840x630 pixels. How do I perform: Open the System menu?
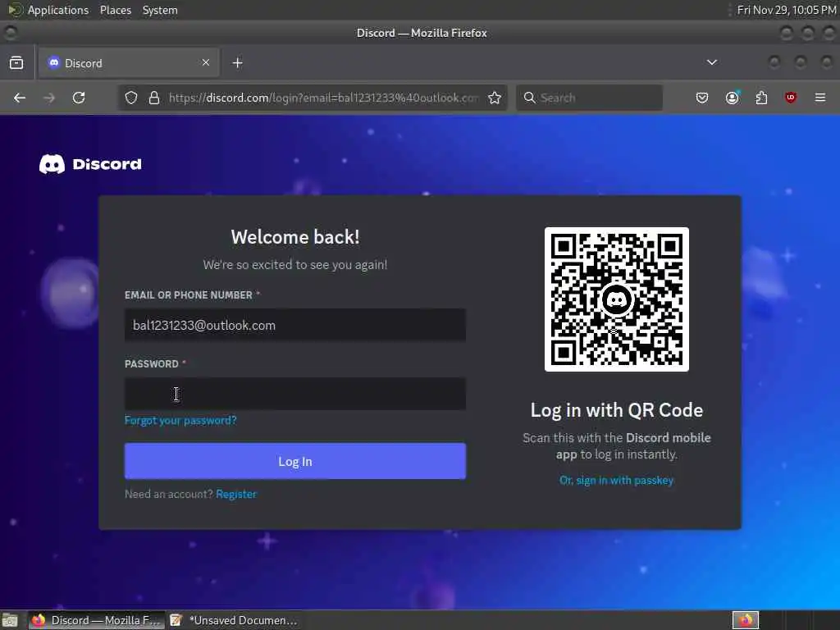[160, 10]
